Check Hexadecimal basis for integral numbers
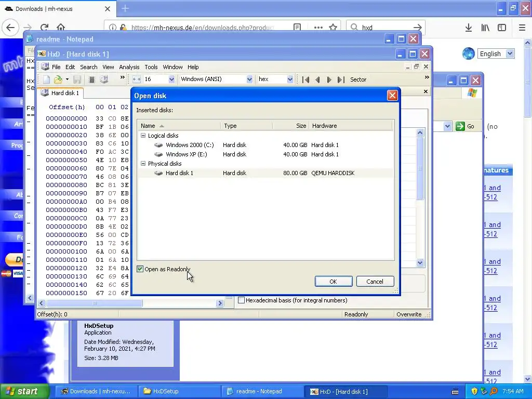This screenshot has width=532, height=399. click(x=241, y=300)
